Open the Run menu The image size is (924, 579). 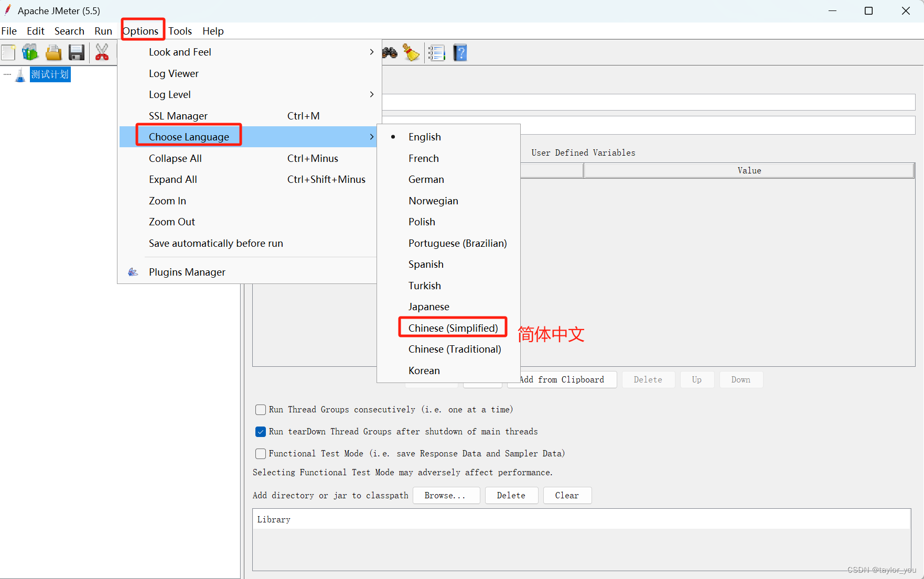tap(103, 31)
